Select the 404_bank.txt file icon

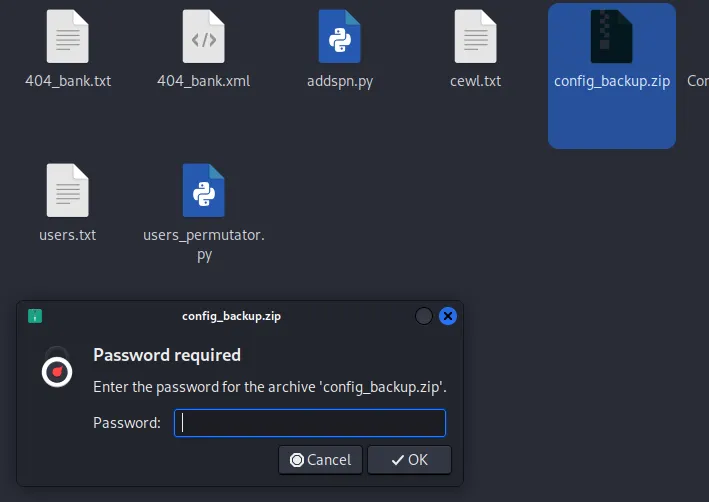point(67,37)
